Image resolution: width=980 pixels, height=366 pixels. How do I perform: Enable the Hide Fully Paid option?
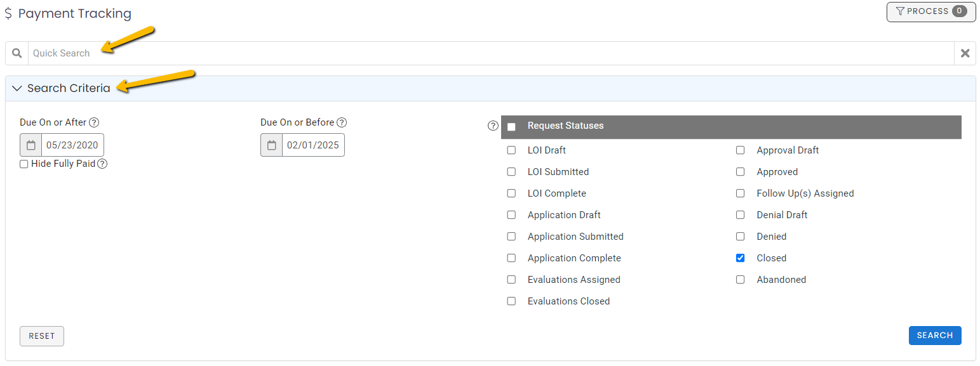23,164
